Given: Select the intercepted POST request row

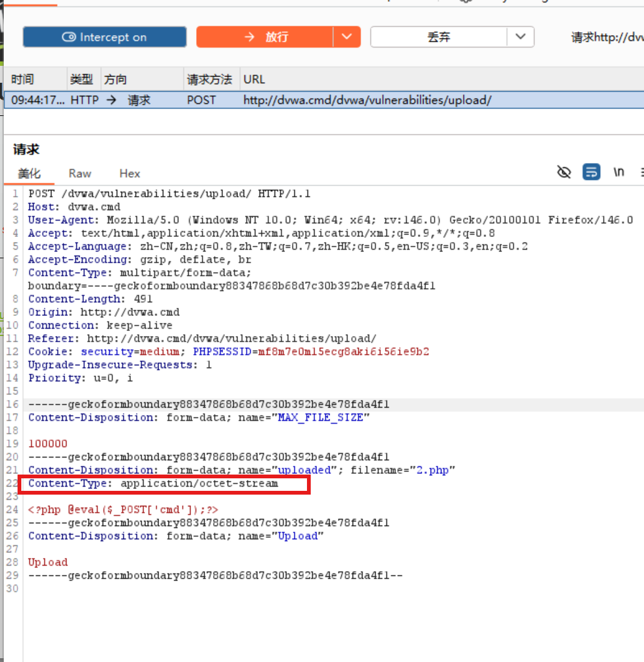Looking at the screenshot, I should pos(324,100).
